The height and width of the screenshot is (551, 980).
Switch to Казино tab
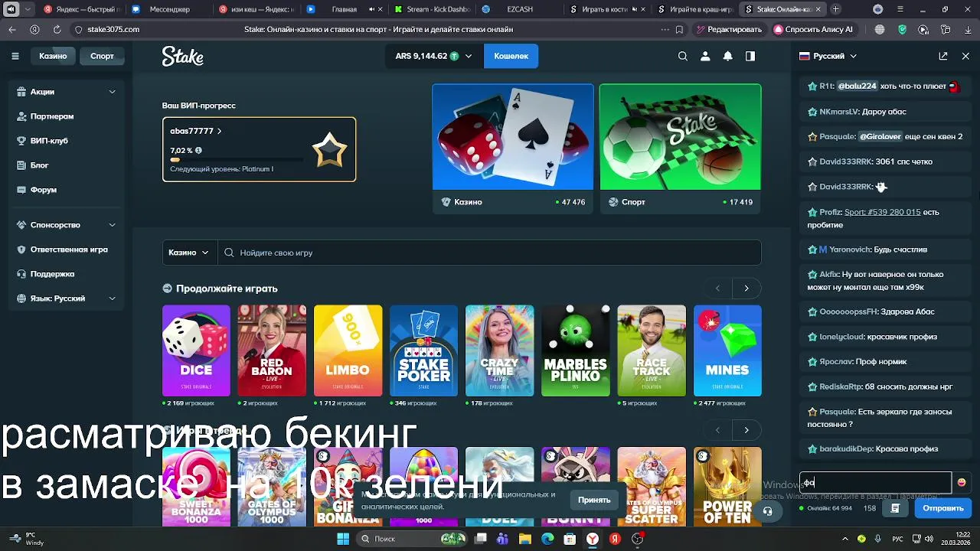[x=53, y=56]
